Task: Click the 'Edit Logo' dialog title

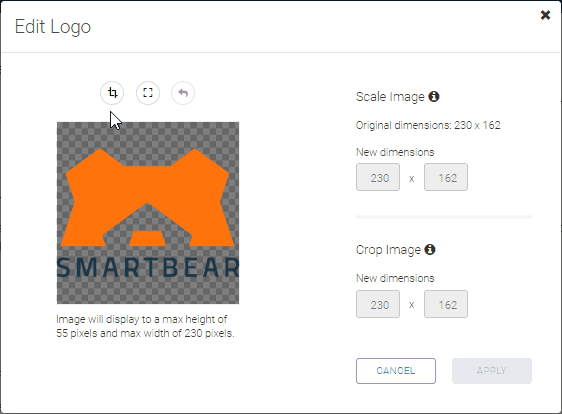Action: (53, 27)
